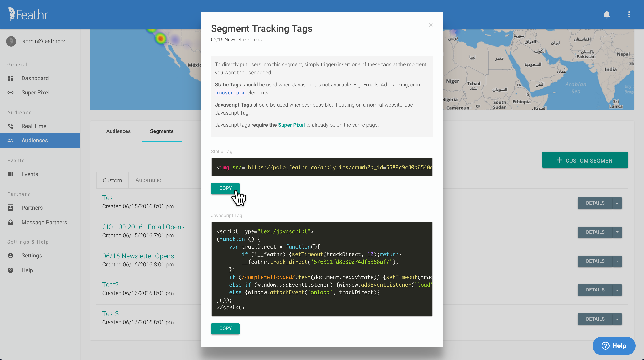Click the Events grid icon

11,174
